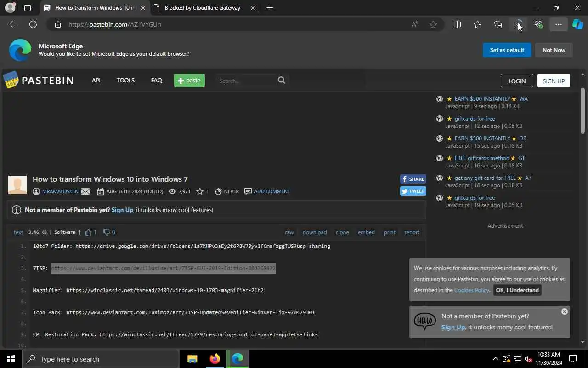Create a new paste with green button
This screenshot has width=588, height=368.
(x=189, y=80)
